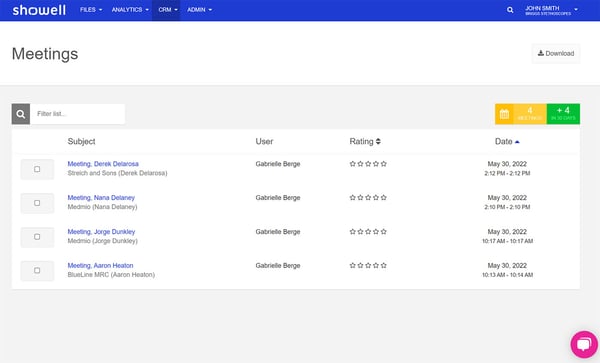Click Medmio (Jorge Dunkley) text
Screen dimensions: 600x363
pyautogui.click(x=103, y=241)
